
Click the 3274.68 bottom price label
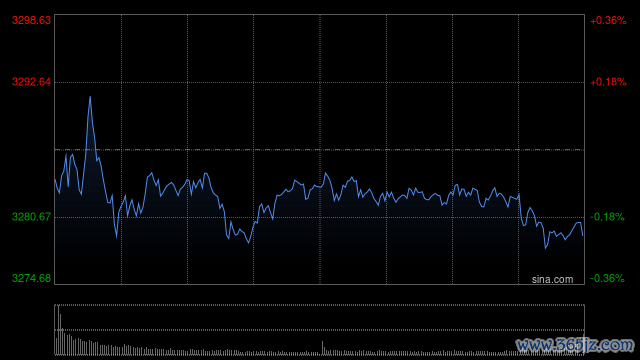pos(31,278)
